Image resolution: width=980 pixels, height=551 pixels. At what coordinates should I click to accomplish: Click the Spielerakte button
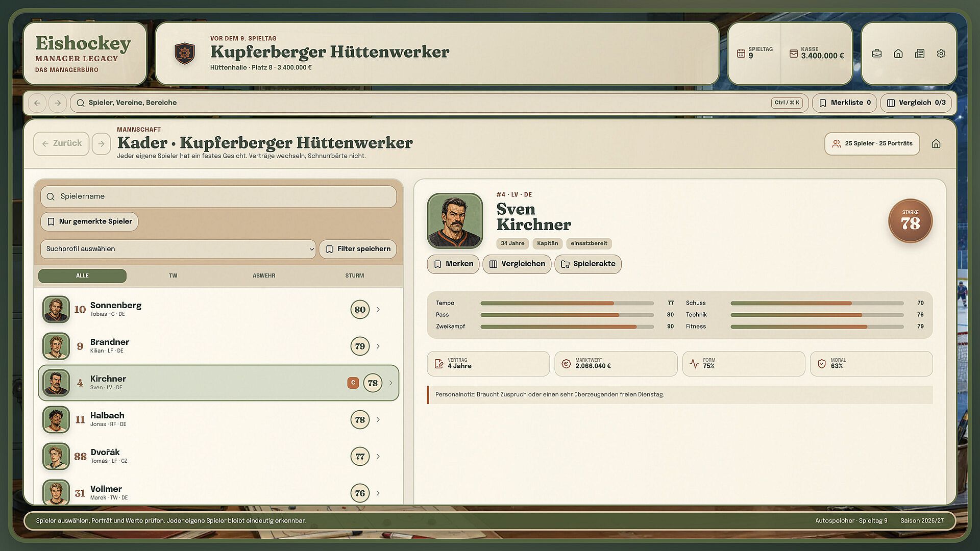click(588, 264)
